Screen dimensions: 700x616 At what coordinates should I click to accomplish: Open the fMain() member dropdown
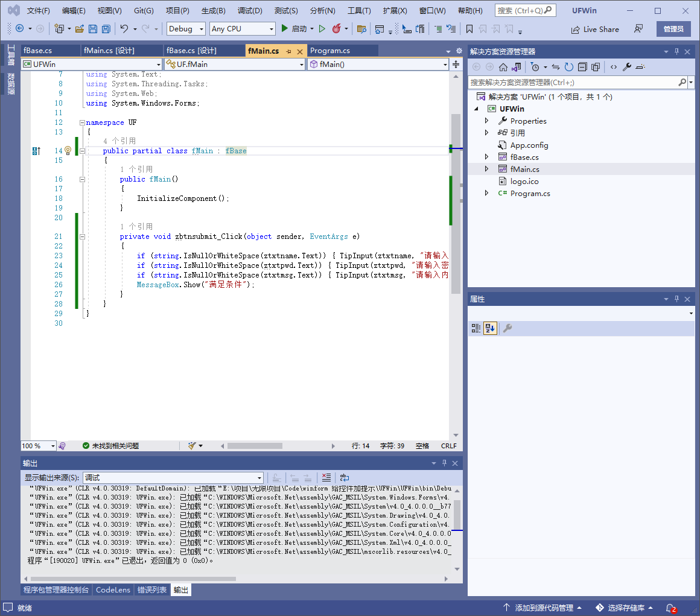point(378,65)
